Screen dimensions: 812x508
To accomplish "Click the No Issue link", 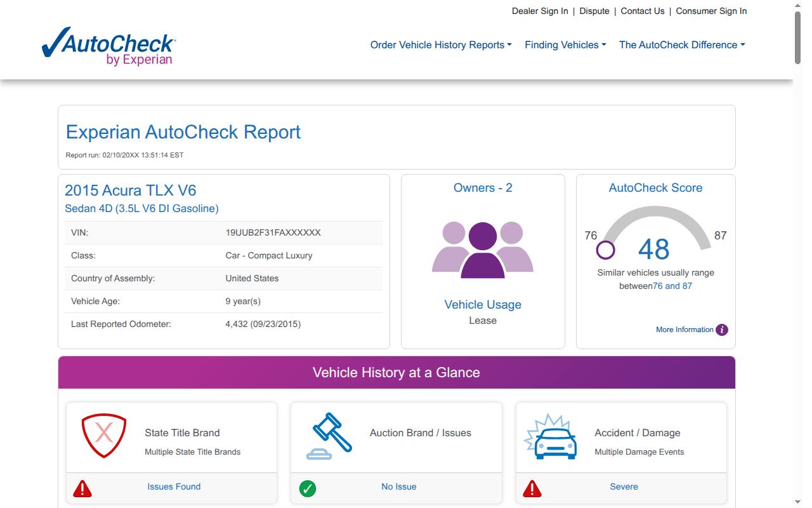I will pos(399,486).
